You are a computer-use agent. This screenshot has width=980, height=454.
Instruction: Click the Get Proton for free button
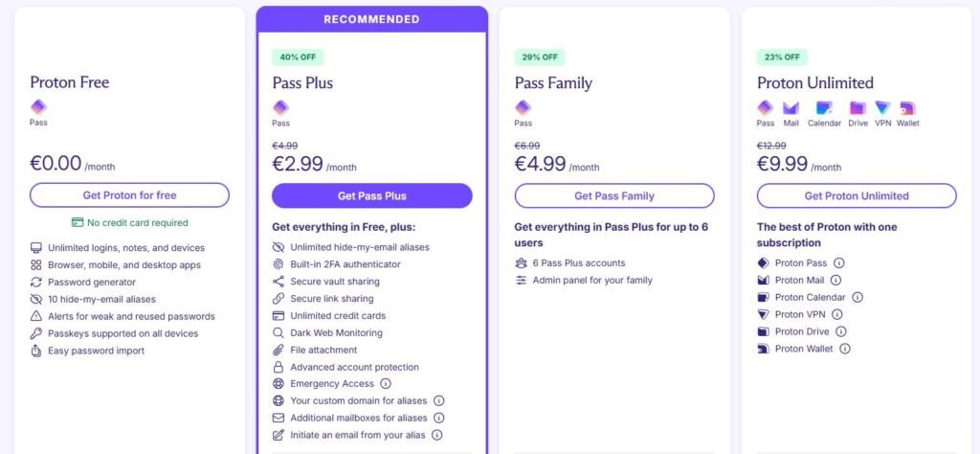click(129, 195)
